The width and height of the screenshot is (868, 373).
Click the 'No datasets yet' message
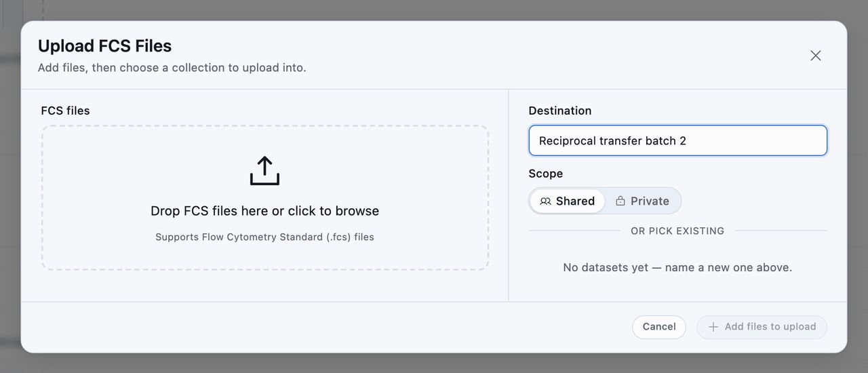677,268
